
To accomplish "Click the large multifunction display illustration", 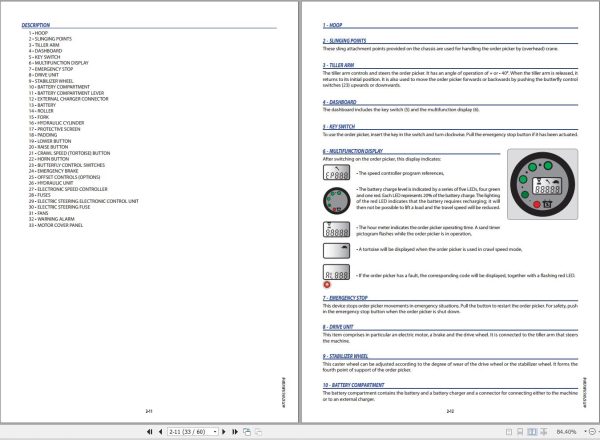I will click(542, 184).
